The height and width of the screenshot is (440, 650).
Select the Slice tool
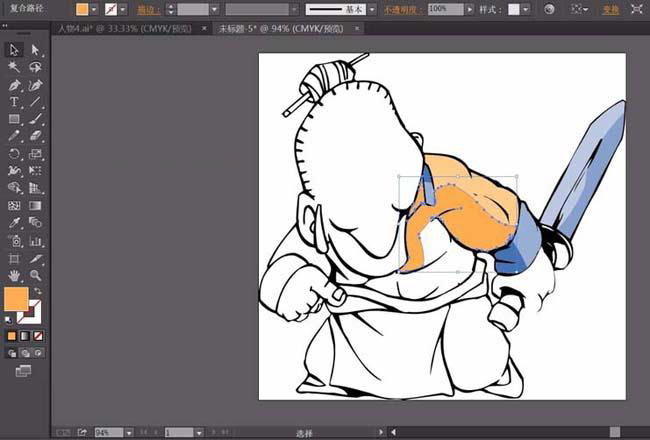click(x=35, y=259)
